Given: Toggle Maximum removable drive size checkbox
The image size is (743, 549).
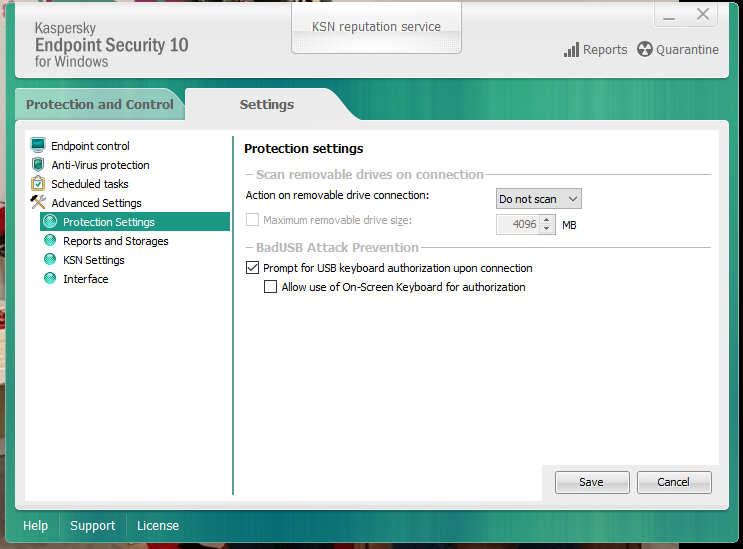Looking at the screenshot, I should click(x=253, y=220).
